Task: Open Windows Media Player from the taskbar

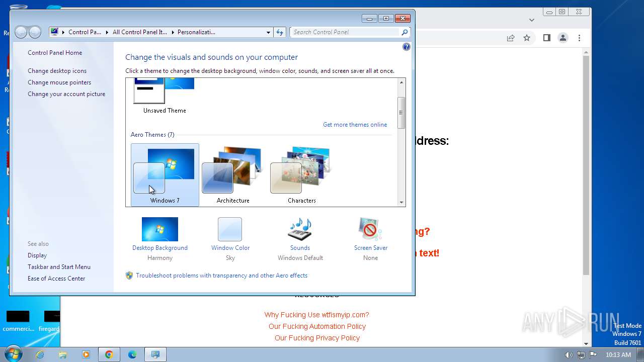Action: [x=86, y=354]
